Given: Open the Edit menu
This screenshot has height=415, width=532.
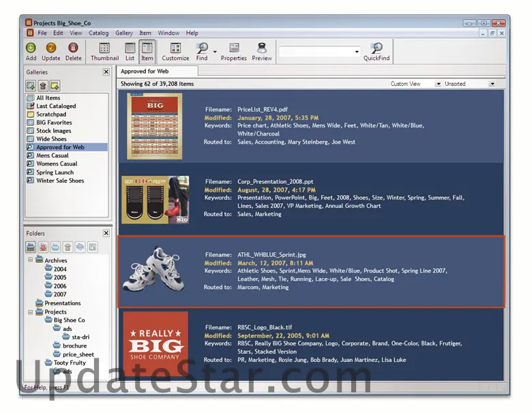Looking at the screenshot, I should pyautogui.click(x=58, y=33).
